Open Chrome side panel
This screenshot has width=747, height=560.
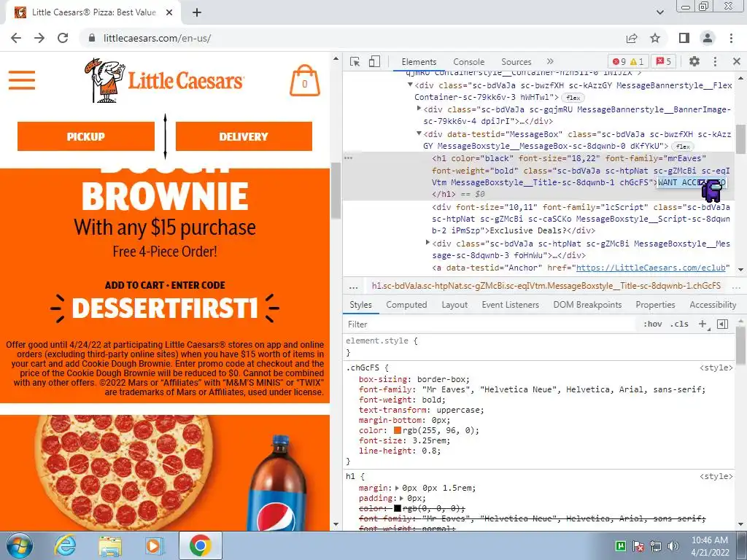[x=684, y=38]
